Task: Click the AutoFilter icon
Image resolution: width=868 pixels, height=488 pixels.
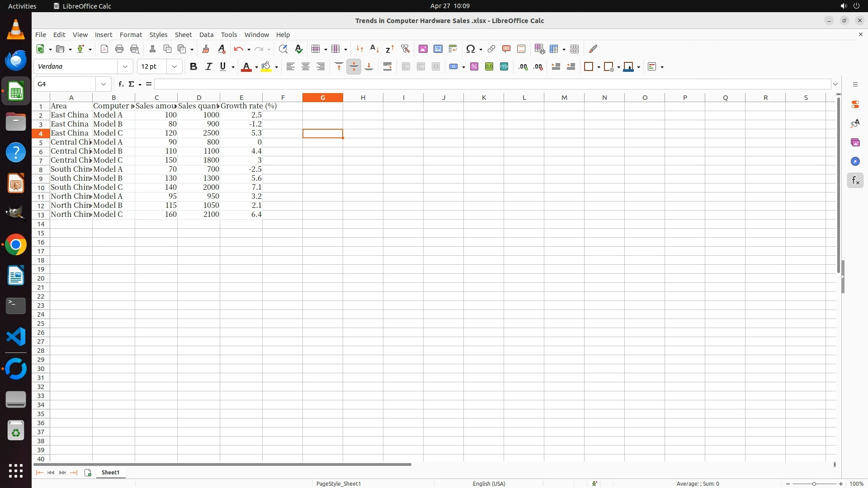Action: (405, 49)
